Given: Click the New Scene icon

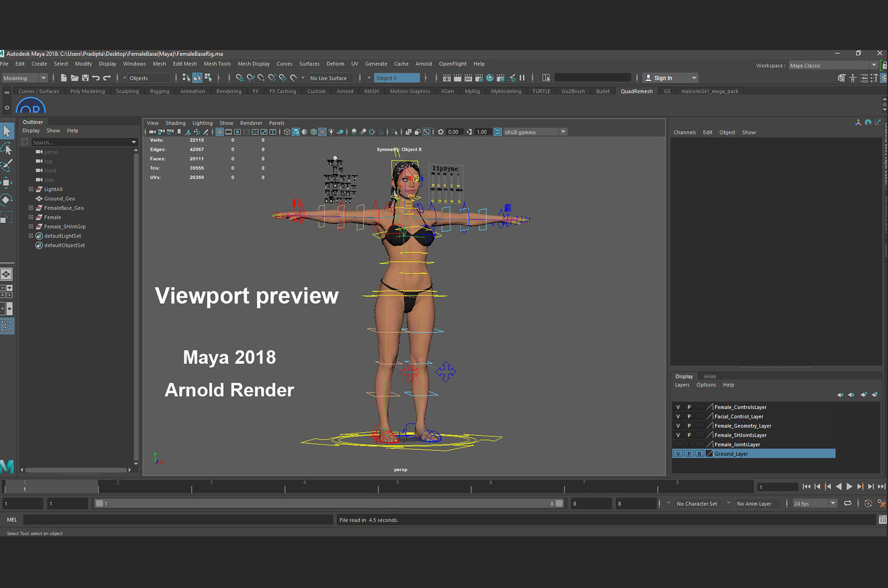Looking at the screenshot, I should (64, 78).
